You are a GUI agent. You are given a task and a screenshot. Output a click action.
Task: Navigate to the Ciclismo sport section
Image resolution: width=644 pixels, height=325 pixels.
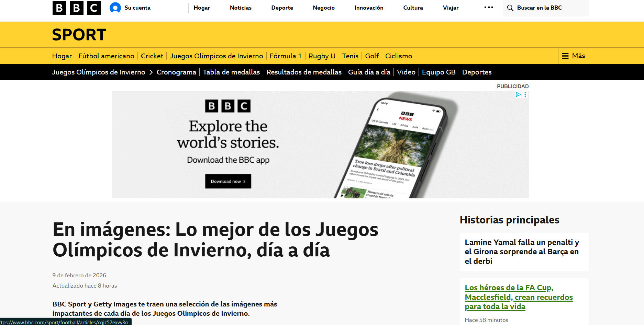coord(398,56)
